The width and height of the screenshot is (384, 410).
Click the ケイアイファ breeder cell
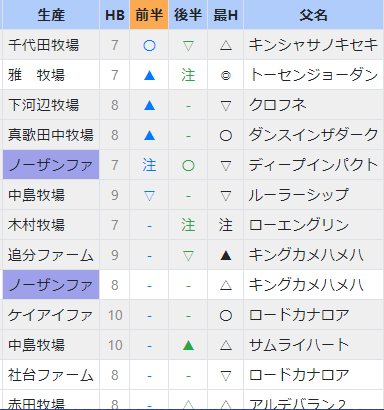[51, 315]
